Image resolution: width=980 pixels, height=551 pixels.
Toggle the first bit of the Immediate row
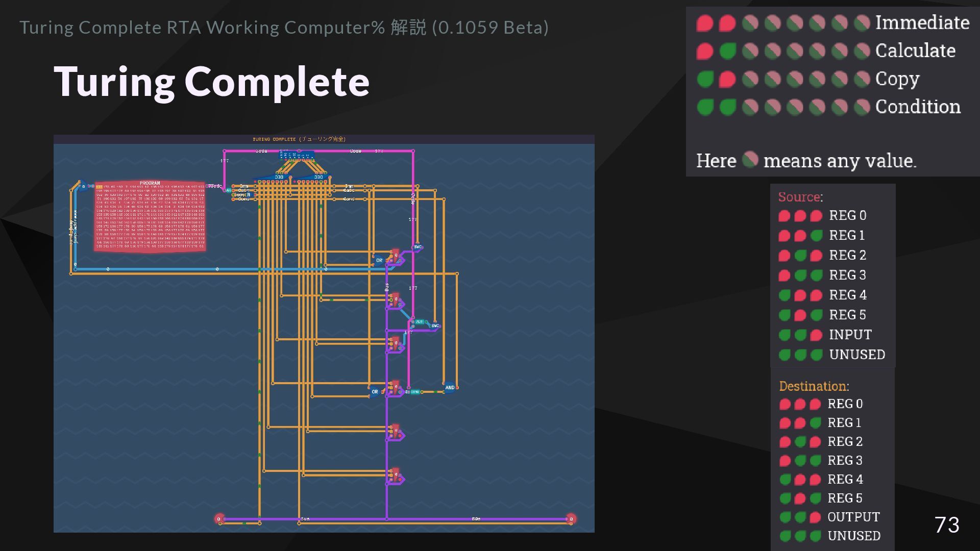coord(705,23)
